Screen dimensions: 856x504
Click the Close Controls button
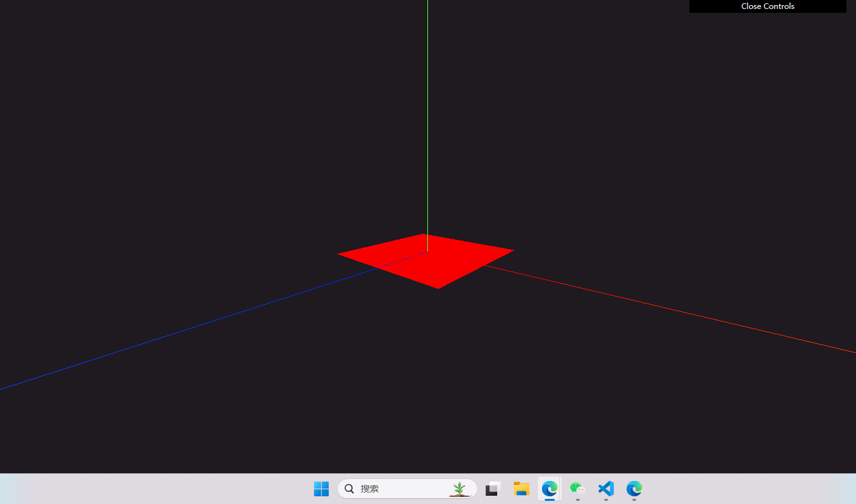tap(768, 6)
